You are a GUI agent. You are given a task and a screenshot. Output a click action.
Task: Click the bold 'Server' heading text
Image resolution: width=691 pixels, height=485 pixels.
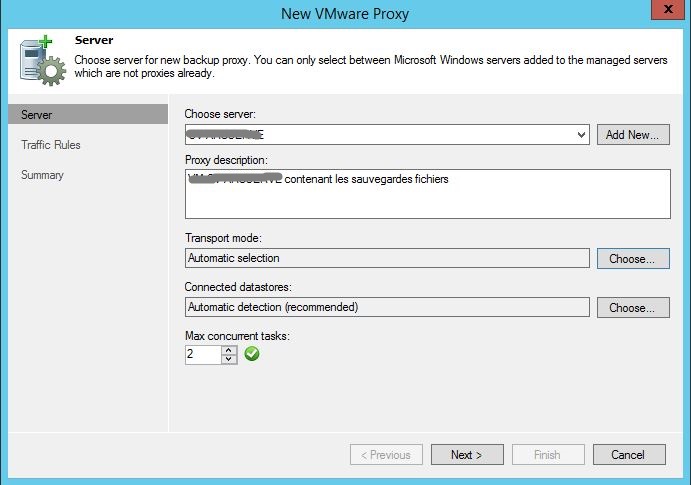94,40
